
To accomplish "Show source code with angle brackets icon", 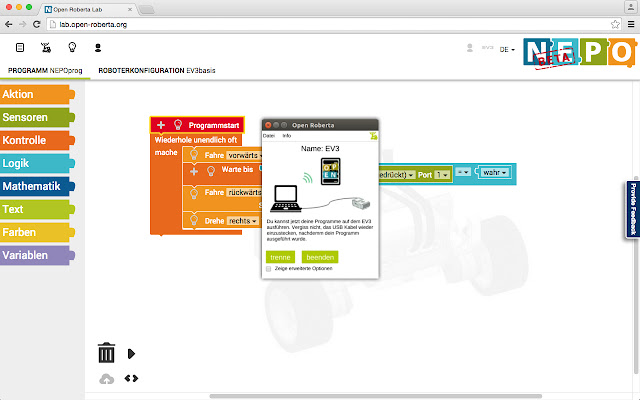I will click(131, 378).
